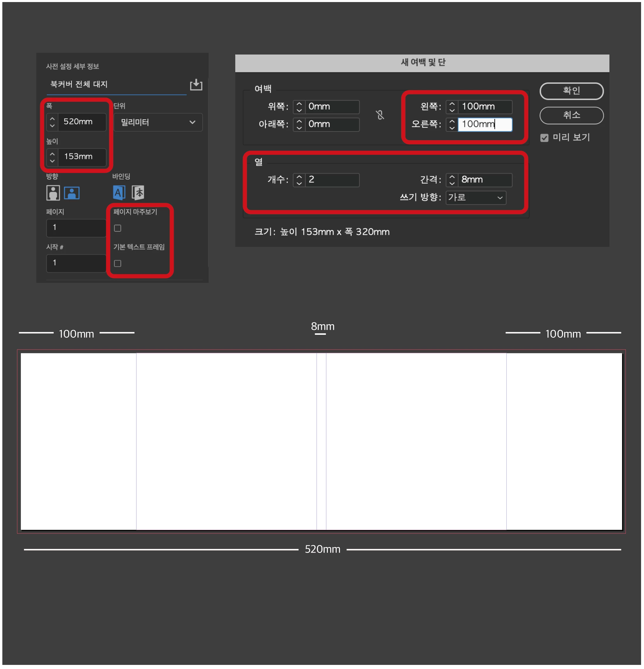Enable the 기본 텍스트 프레임 checkbox

tap(118, 264)
